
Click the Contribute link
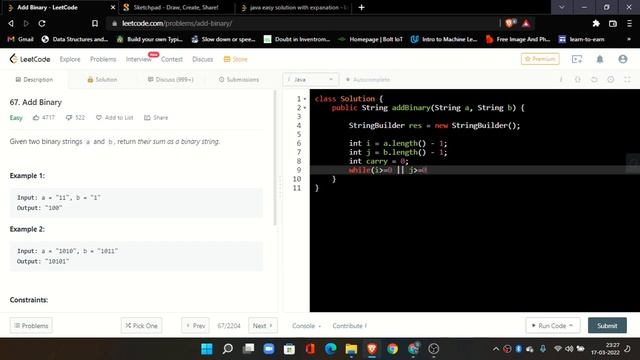point(349,326)
